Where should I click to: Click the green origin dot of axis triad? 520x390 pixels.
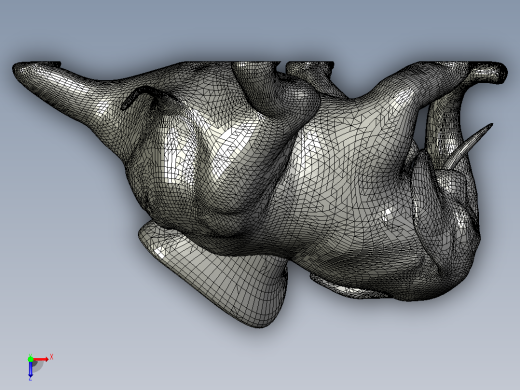30,359
